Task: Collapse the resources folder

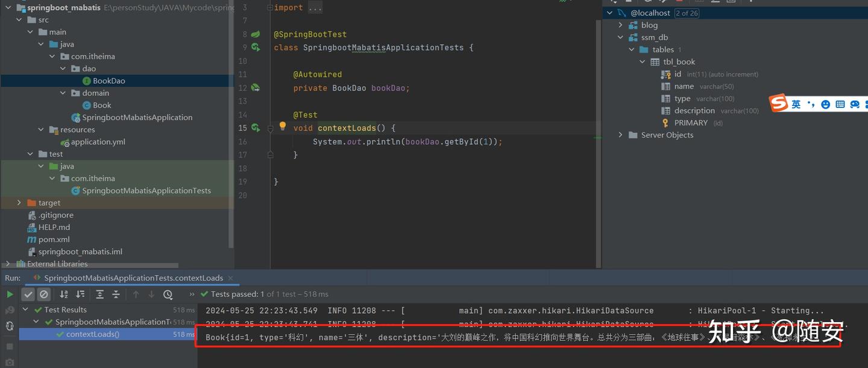Action: (x=42, y=130)
